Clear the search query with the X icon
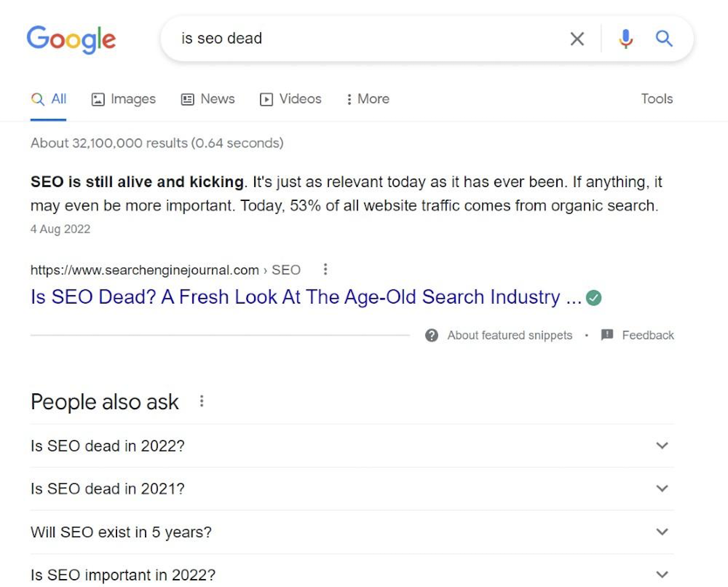Viewport: 728px width, 587px height. [x=576, y=38]
